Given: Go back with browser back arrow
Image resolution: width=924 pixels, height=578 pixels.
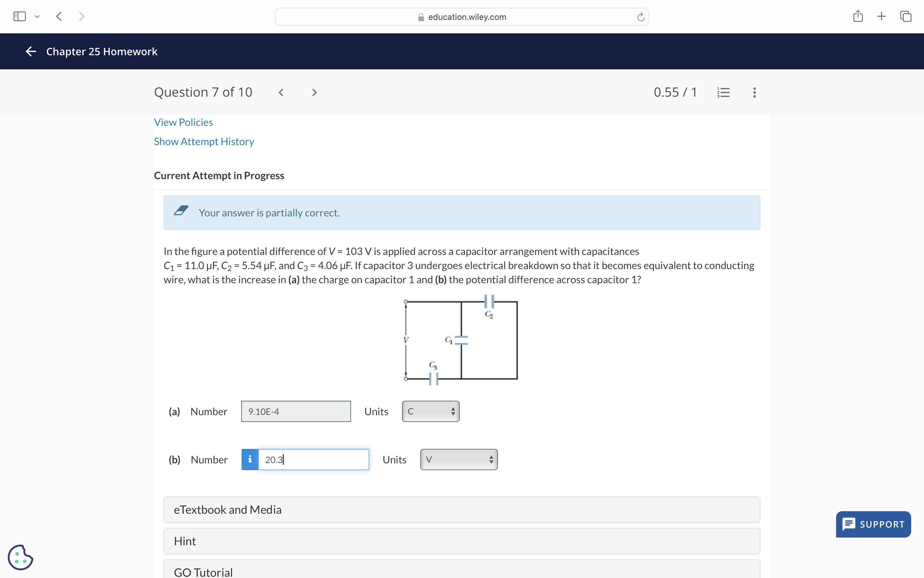Looking at the screenshot, I should (59, 16).
